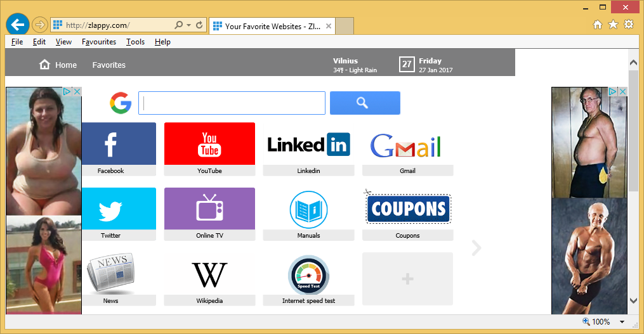This screenshot has width=644, height=334.
Task: Click scrollbar up arrow
Action: click(633, 63)
